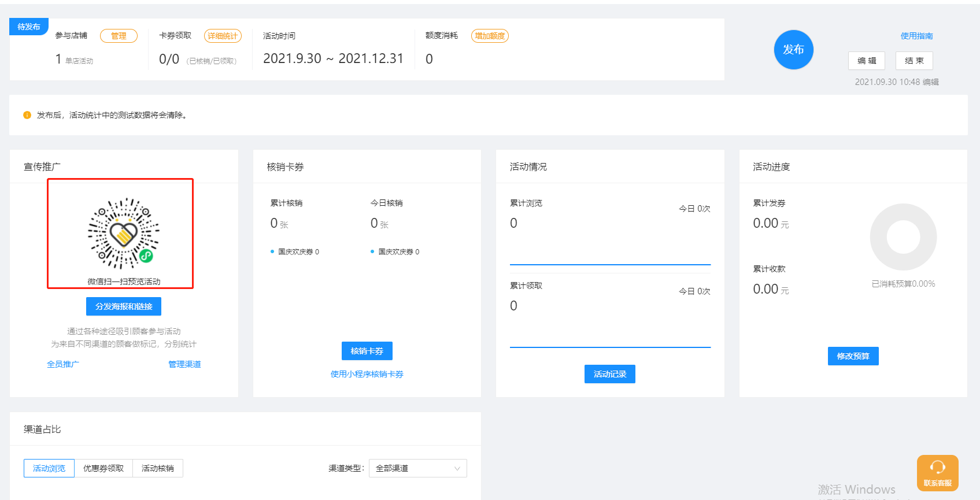Click the 待发布 status tag
Image resolution: width=980 pixels, height=500 pixels.
point(29,27)
